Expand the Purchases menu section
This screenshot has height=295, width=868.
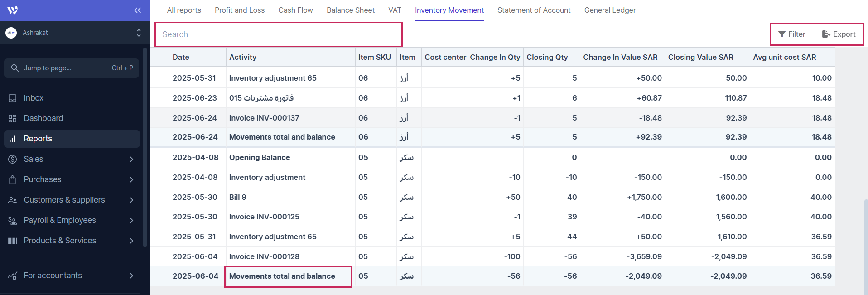131,179
